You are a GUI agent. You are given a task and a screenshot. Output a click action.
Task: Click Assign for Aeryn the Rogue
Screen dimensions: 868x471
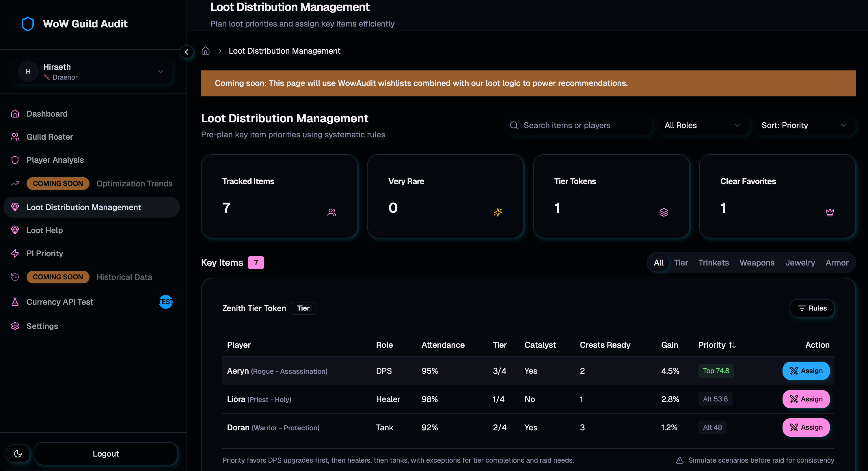click(806, 371)
